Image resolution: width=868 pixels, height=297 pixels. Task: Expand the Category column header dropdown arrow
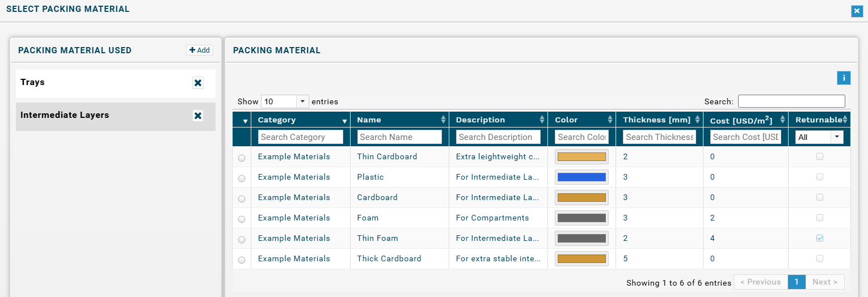[x=344, y=121]
